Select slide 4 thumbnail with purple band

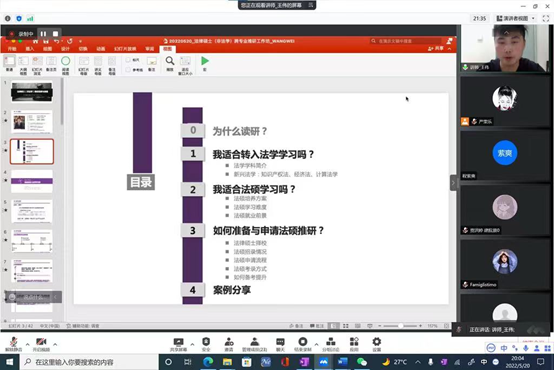(32, 181)
